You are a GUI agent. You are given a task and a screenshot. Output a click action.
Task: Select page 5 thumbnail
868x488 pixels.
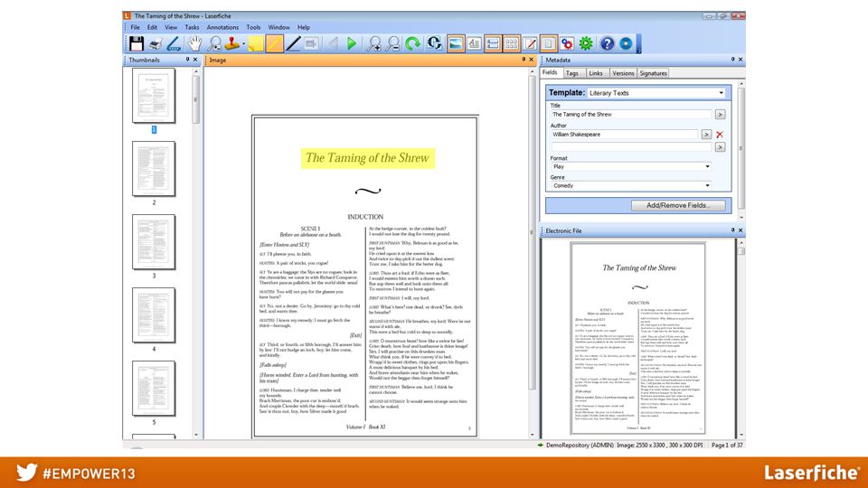[154, 389]
